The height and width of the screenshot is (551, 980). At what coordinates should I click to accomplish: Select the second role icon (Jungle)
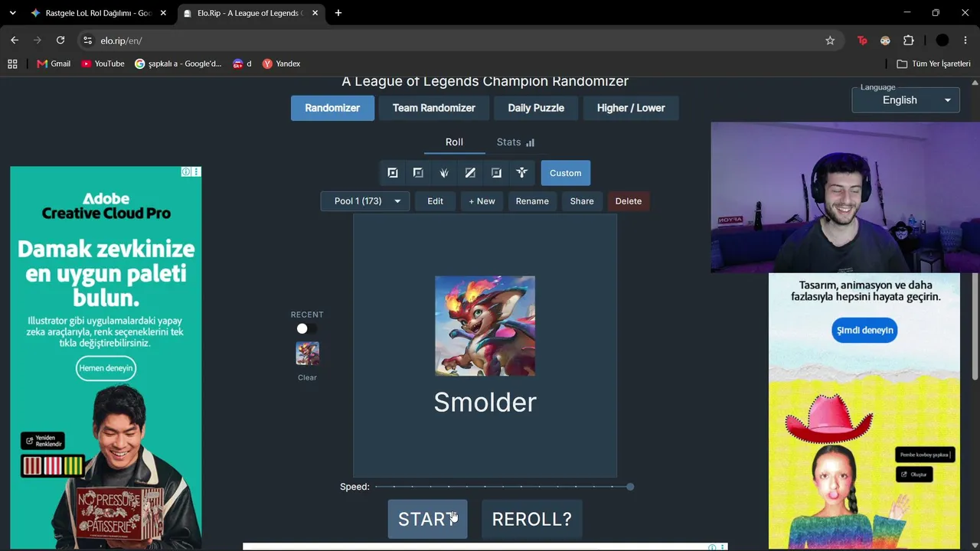tap(418, 173)
